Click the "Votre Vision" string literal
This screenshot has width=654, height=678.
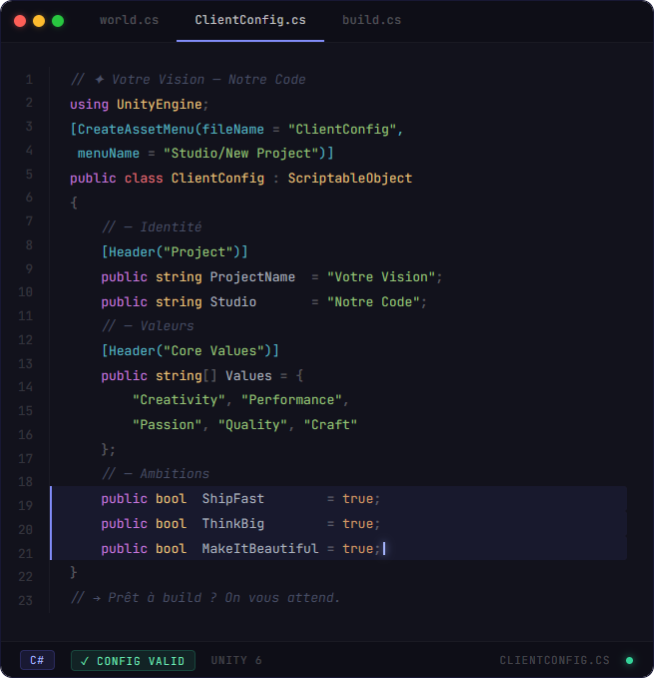(x=381, y=277)
